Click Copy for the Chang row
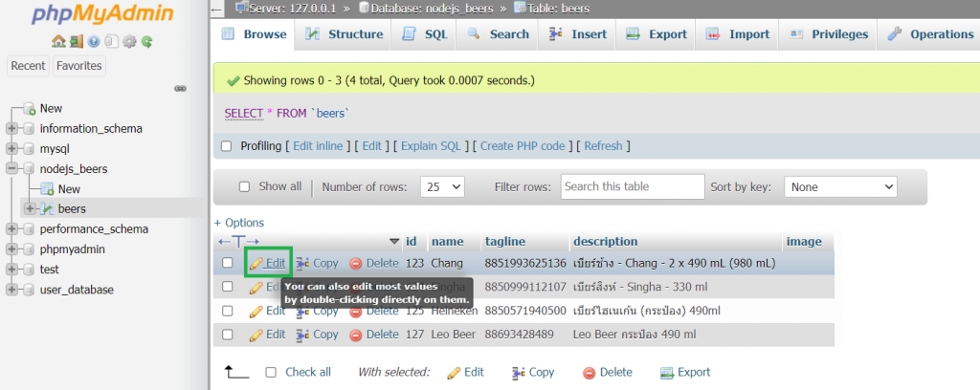Screen dimensions: 980x390 (x=318, y=263)
